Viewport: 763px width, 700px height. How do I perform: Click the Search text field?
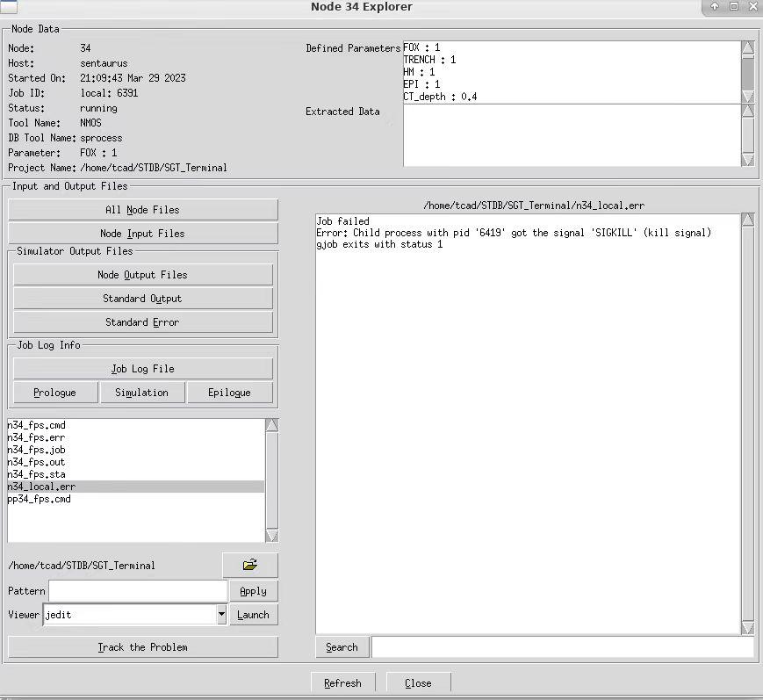(563, 647)
